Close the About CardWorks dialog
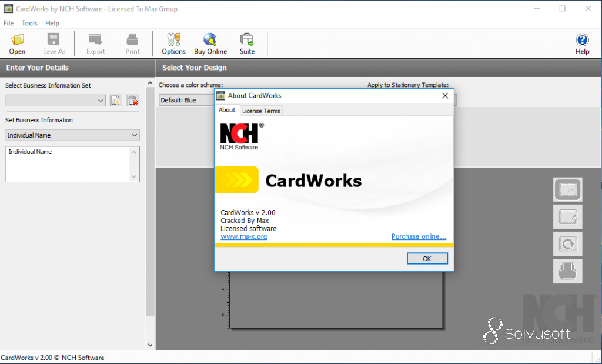This screenshot has width=602, height=364. tap(445, 96)
